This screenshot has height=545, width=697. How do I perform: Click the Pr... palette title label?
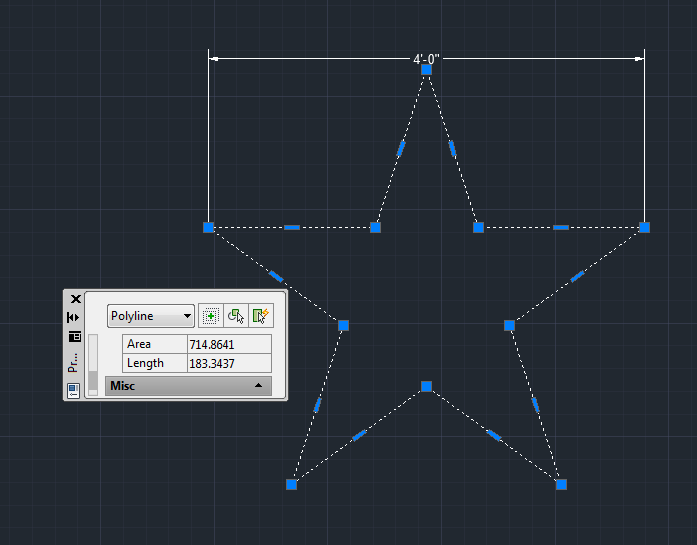point(73,363)
